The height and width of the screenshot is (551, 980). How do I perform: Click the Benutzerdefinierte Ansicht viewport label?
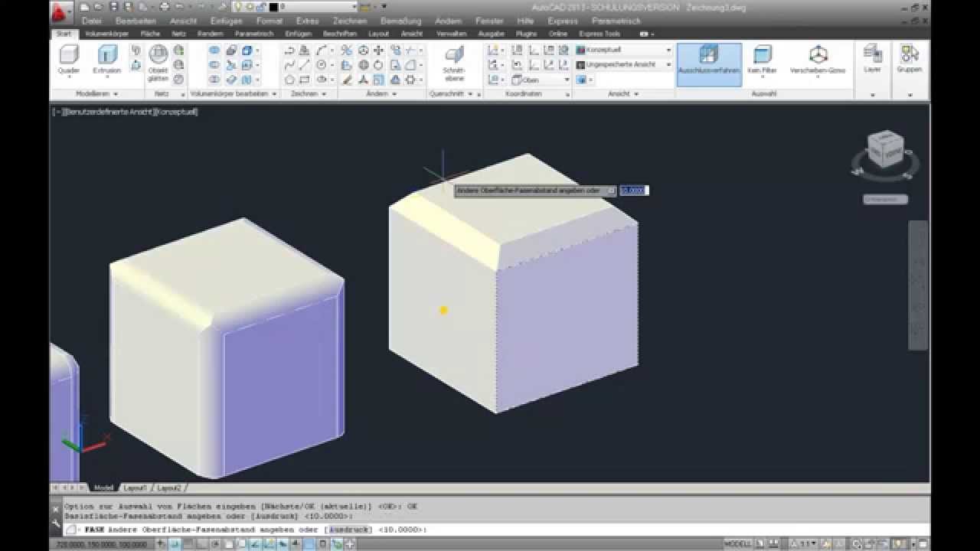click(x=109, y=112)
